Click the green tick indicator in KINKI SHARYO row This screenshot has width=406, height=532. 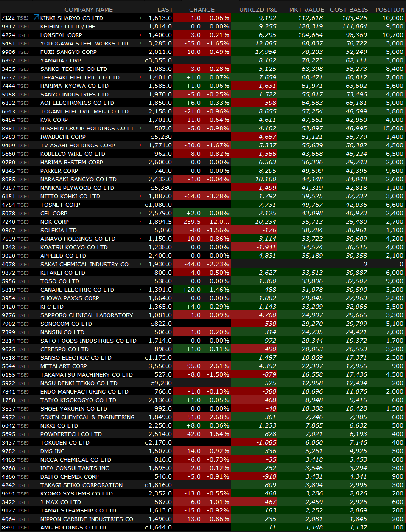coord(140,18)
